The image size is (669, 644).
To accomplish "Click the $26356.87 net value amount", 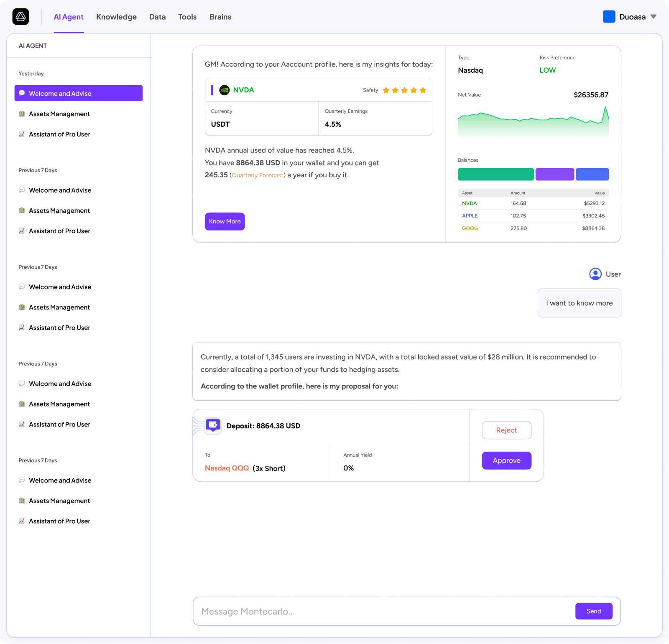I will [x=591, y=95].
